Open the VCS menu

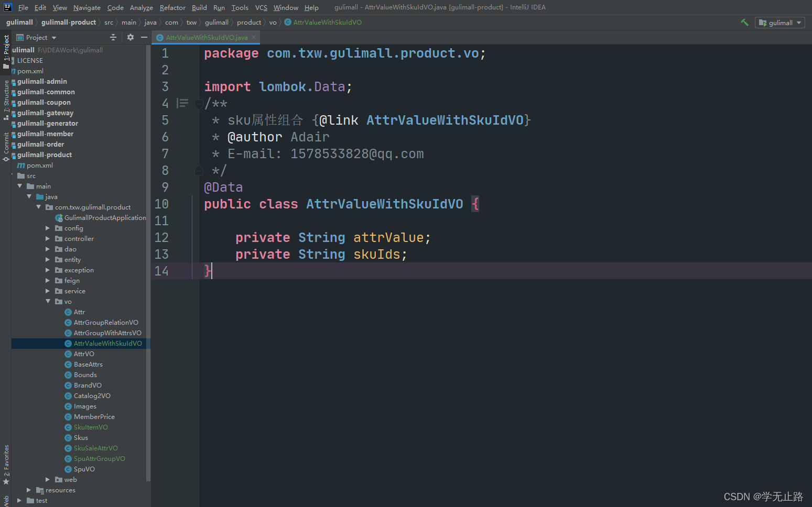click(x=261, y=7)
